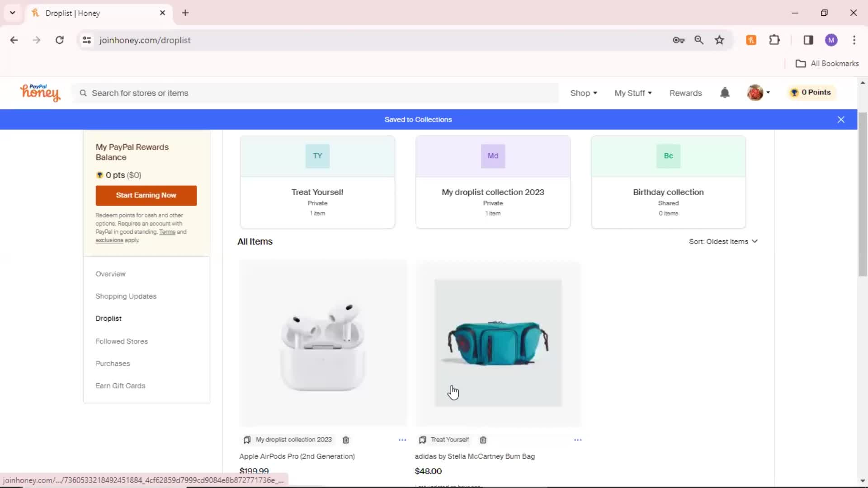Open the Rewards page
This screenshot has width=868, height=488.
[x=685, y=93]
